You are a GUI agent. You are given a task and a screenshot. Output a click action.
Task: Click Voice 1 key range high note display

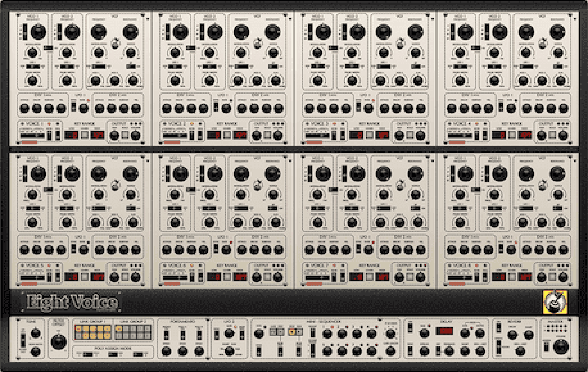tap(97, 135)
